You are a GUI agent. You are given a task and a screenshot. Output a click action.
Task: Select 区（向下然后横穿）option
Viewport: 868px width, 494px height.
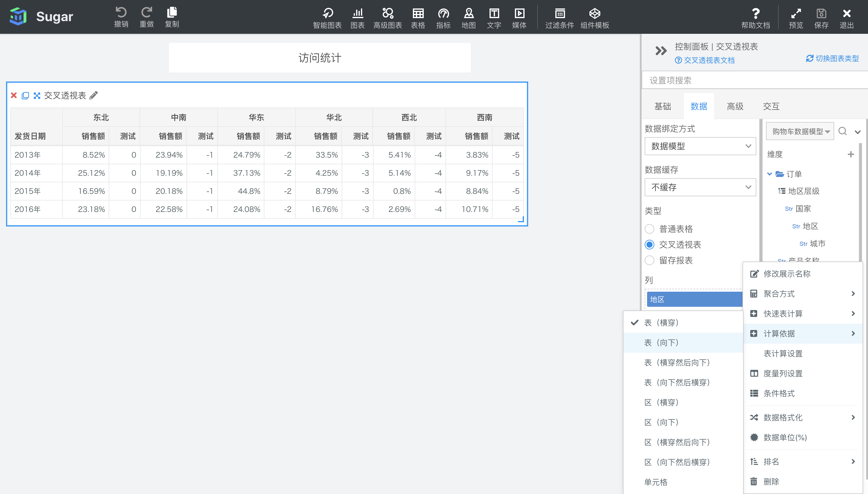pos(683,463)
